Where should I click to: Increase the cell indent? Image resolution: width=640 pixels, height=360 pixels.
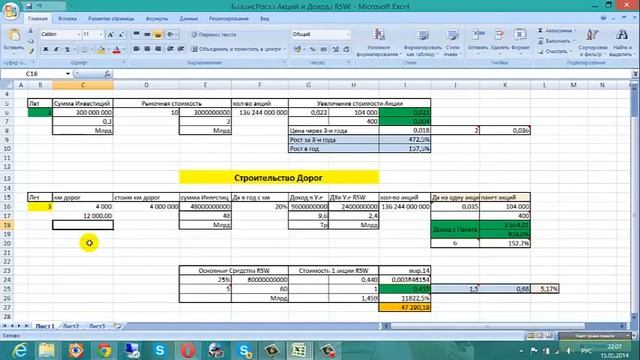click(x=181, y=49)
